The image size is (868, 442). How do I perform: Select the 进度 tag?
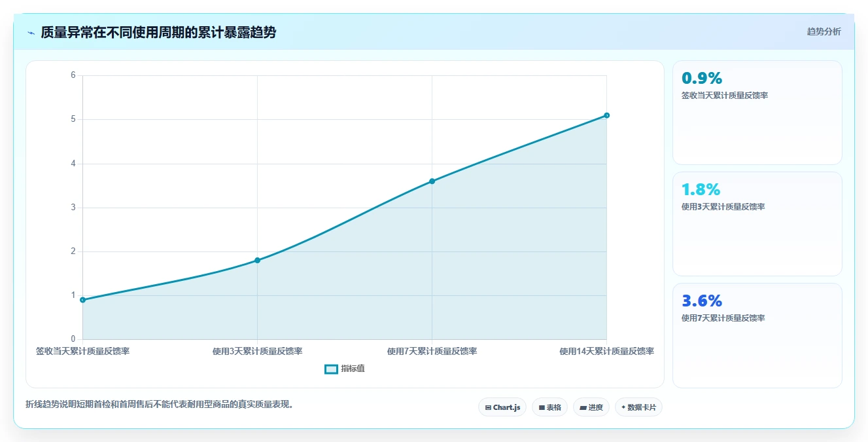click(591, 407)
